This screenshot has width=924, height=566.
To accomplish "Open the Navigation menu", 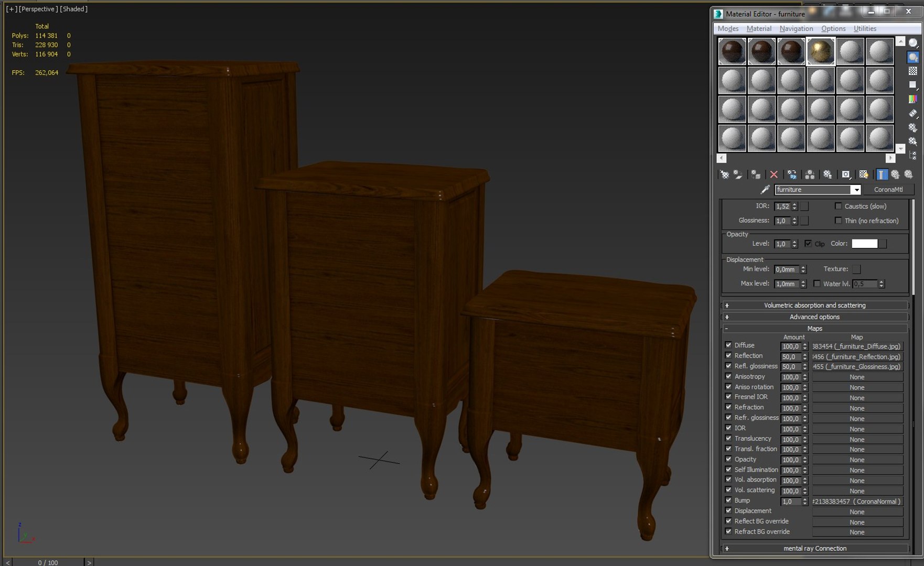I will click(796, 29).
